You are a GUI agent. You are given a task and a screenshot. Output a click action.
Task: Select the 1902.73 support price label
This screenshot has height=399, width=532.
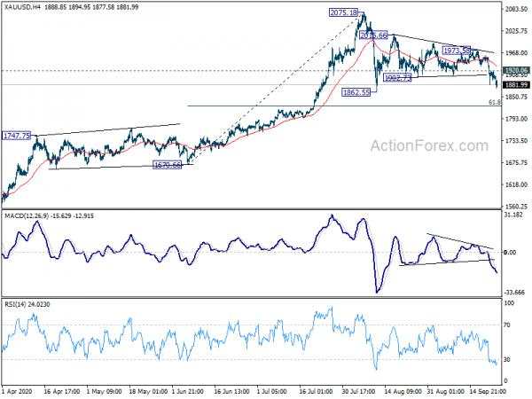[397, 78]
